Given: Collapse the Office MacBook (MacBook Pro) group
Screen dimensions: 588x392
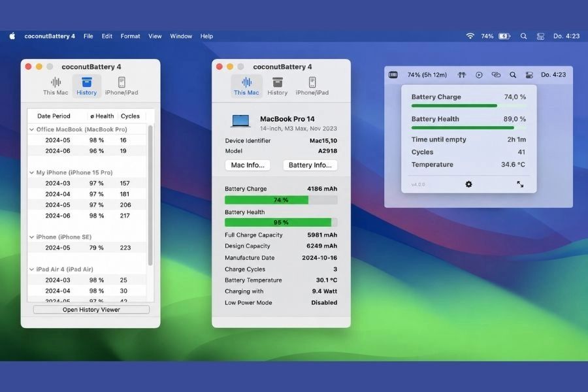Looking at the screenshot, I should tap(31, 129).
